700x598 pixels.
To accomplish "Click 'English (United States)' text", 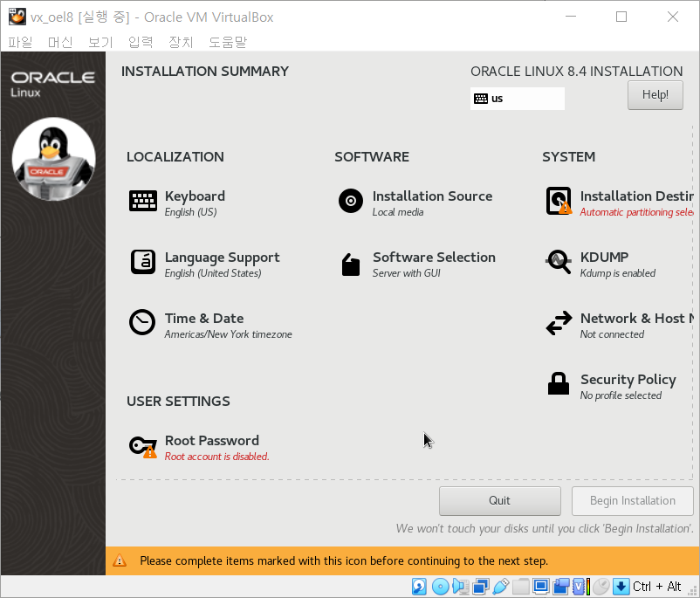I will [x=213, y=273].
